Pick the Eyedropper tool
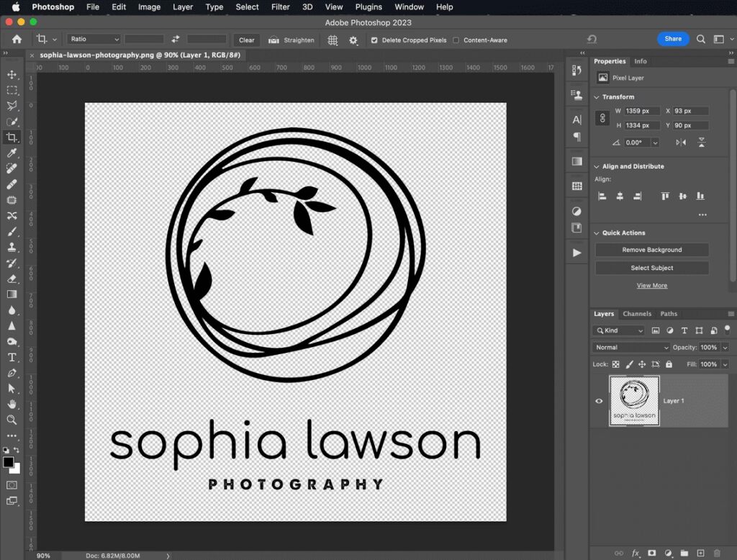 pos(12,153)
